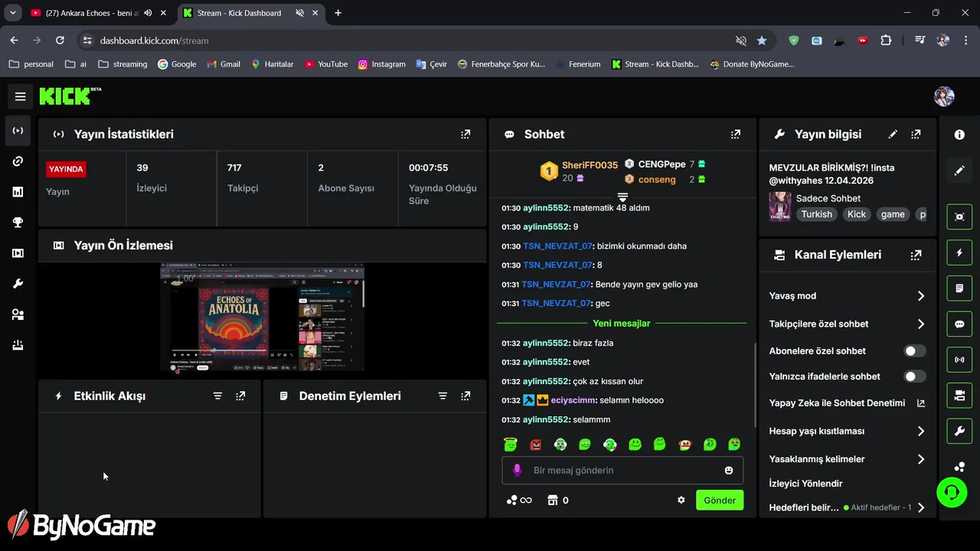Send message with Gönder button

[720, 500]
